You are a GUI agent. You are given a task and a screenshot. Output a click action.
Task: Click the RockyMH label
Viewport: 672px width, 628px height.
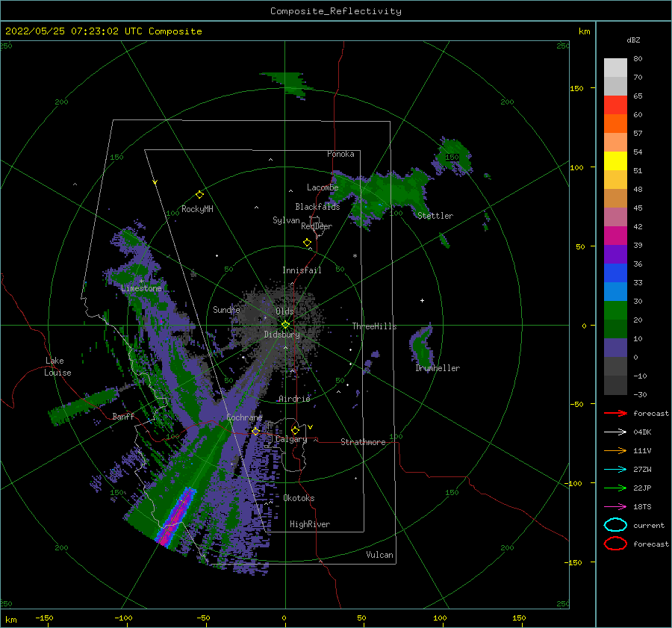(197, 209)
